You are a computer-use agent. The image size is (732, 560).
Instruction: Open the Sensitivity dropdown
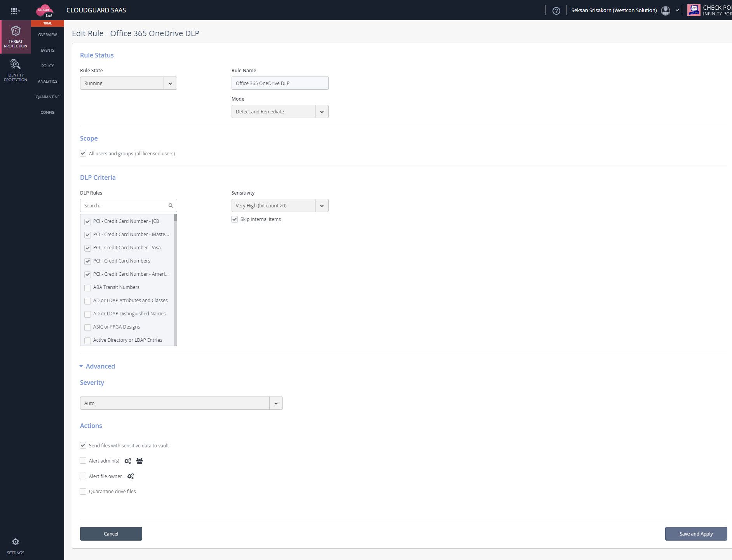pos(321,205)
